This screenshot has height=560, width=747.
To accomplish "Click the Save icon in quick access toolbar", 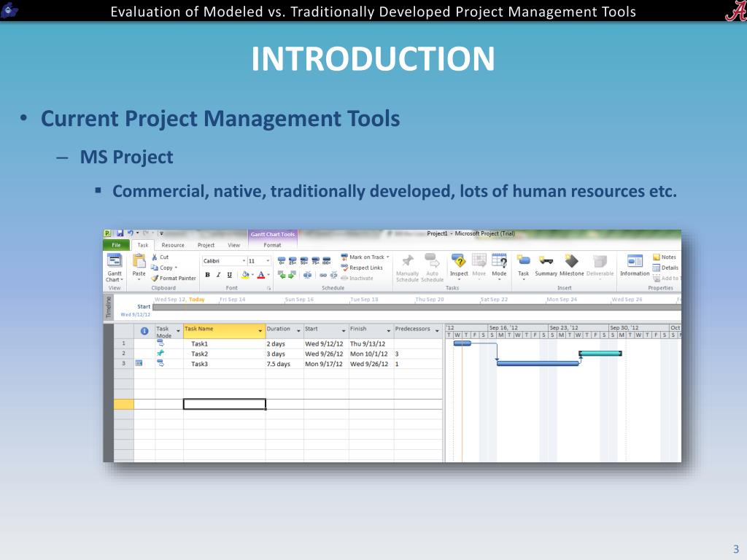I will tap(120, 233).
